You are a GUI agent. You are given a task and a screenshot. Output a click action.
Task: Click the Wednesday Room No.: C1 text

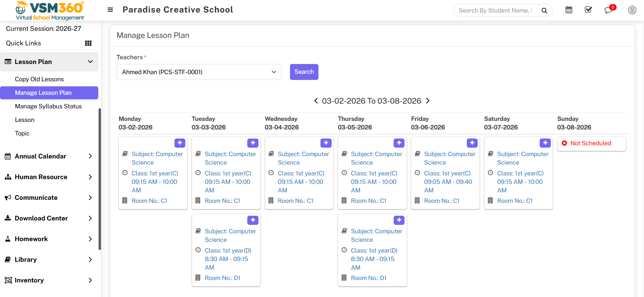click(295, 201)
